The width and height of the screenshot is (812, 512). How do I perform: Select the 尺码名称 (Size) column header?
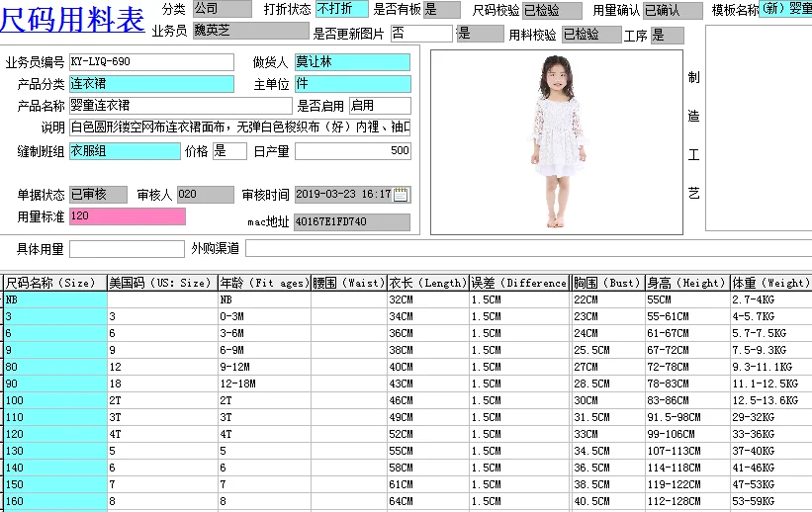pyautogui.click(x=55, y=283)
